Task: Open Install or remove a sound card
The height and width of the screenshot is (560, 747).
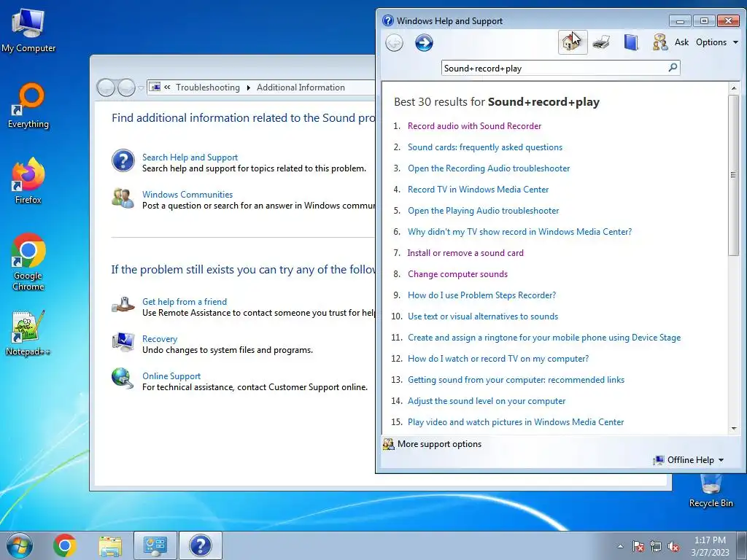Action: point(465,253)
